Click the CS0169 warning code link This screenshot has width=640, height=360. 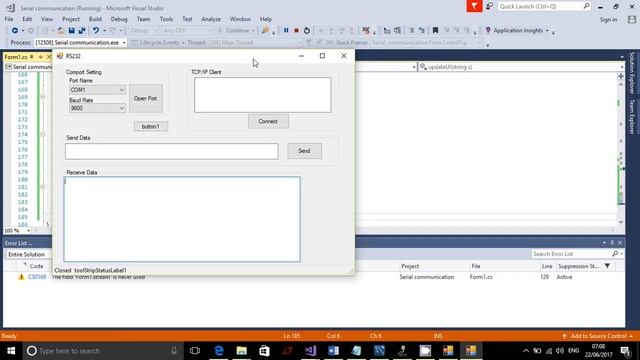(37, 277)
